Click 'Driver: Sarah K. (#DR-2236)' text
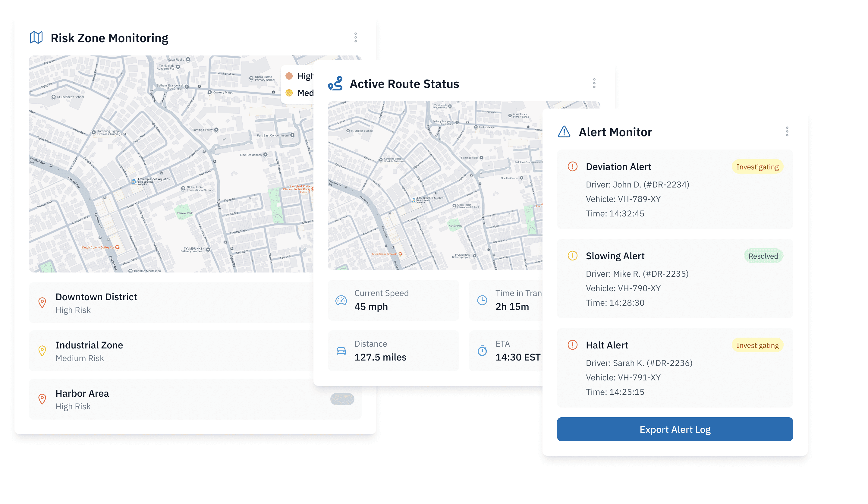The image size is (868, 504). (x=639, y=363)
